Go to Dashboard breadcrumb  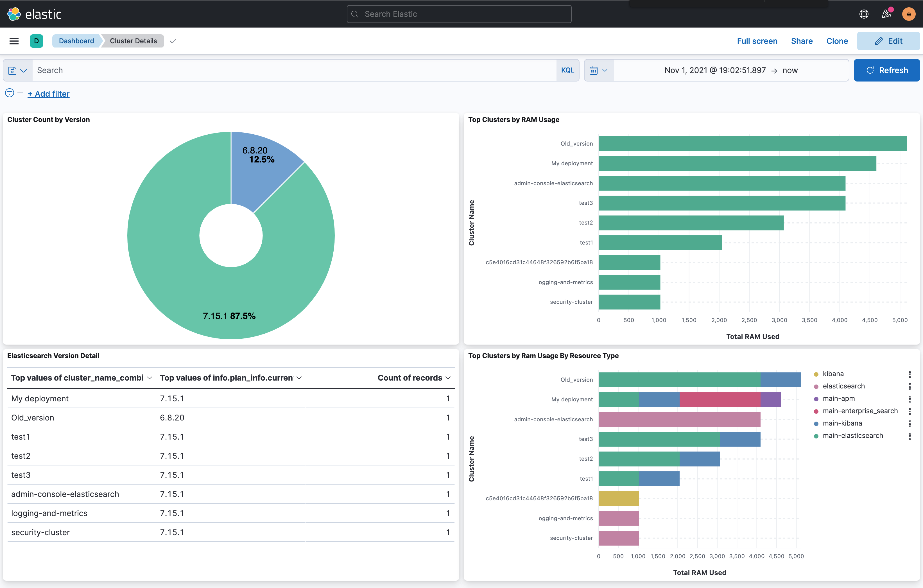(x=76, y=41)
